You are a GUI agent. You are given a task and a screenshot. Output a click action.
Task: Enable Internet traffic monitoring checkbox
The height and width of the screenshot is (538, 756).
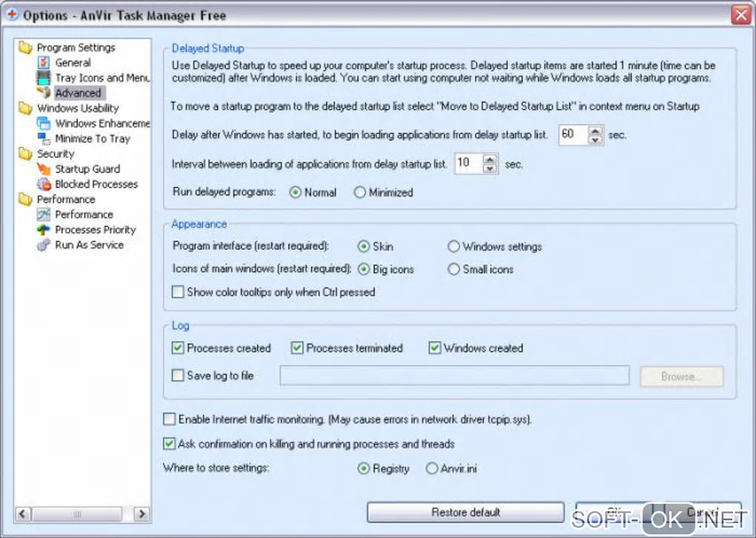169,419
